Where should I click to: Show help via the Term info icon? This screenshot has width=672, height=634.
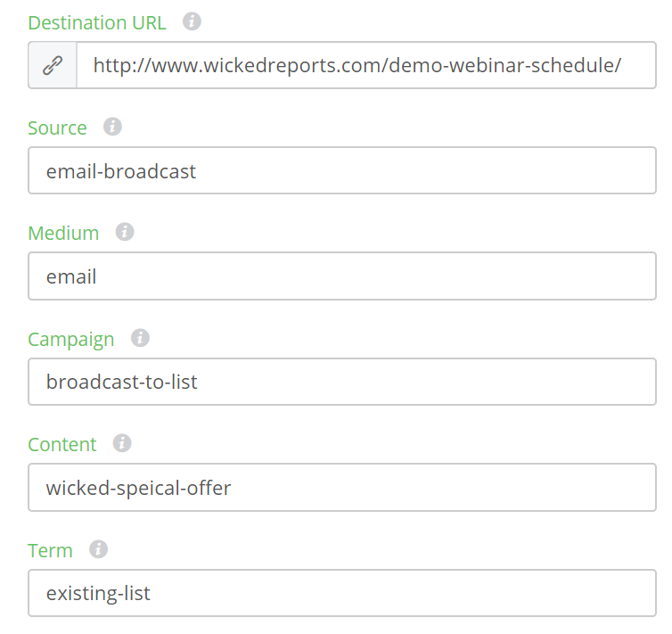coord(99,549)
